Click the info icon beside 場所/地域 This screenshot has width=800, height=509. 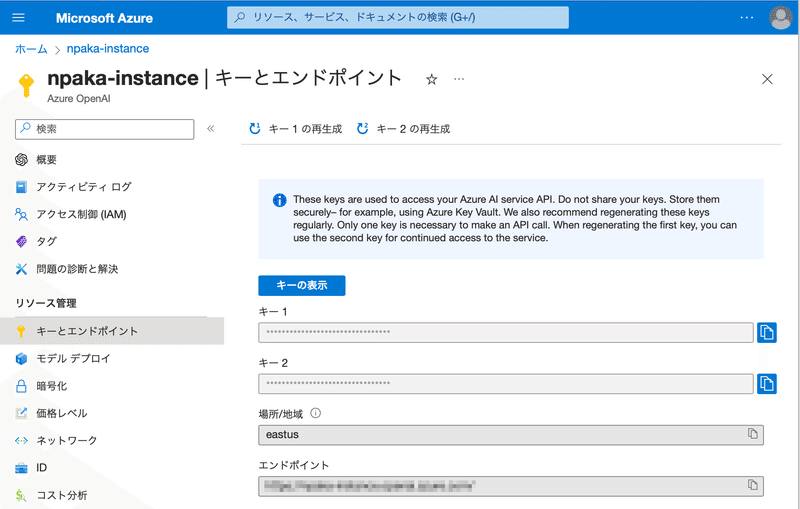(x=315, y=413)
